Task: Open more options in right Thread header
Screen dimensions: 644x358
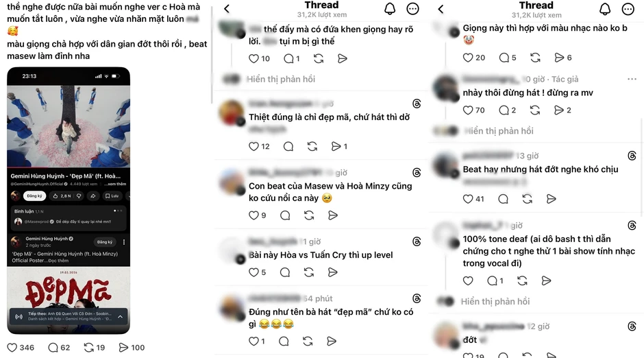Action: coord(628,9)
